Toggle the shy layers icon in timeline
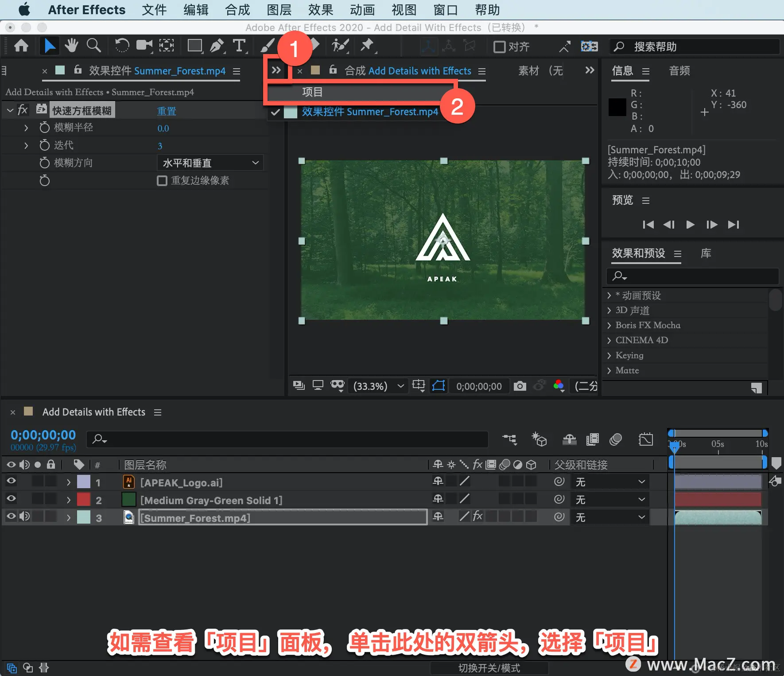Viewport: 784px width, 676px height. (569, 439)
